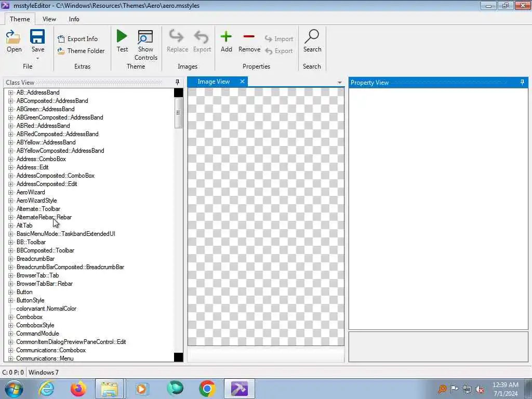Select ComboboxStyle class
Screen dimensions: 532x399
tap(35, 325)
